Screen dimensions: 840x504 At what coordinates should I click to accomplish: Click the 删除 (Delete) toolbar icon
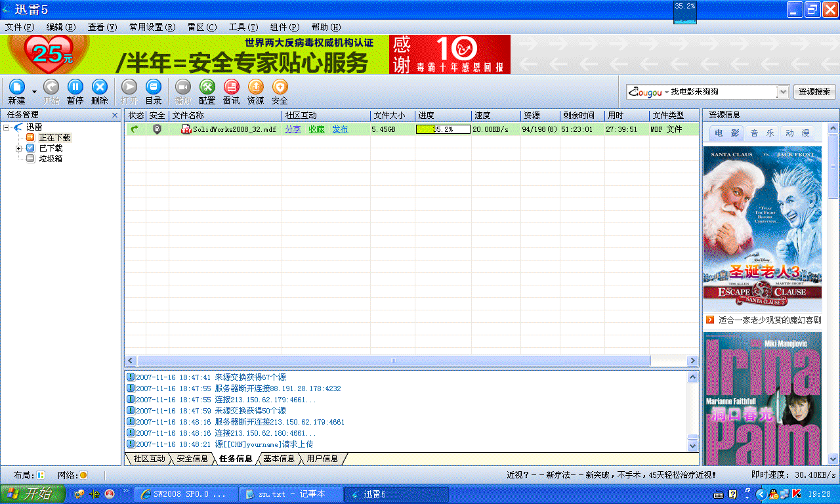point(100,87)
